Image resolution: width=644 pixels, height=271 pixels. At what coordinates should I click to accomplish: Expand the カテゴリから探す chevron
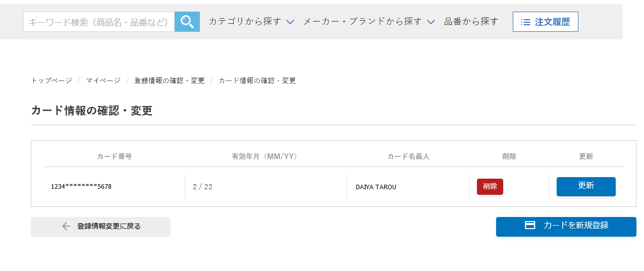[x=290, y=22]
